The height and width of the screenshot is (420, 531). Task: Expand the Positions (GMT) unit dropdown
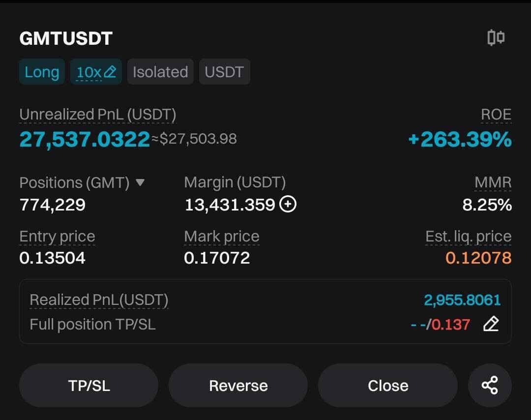[140, 182]
